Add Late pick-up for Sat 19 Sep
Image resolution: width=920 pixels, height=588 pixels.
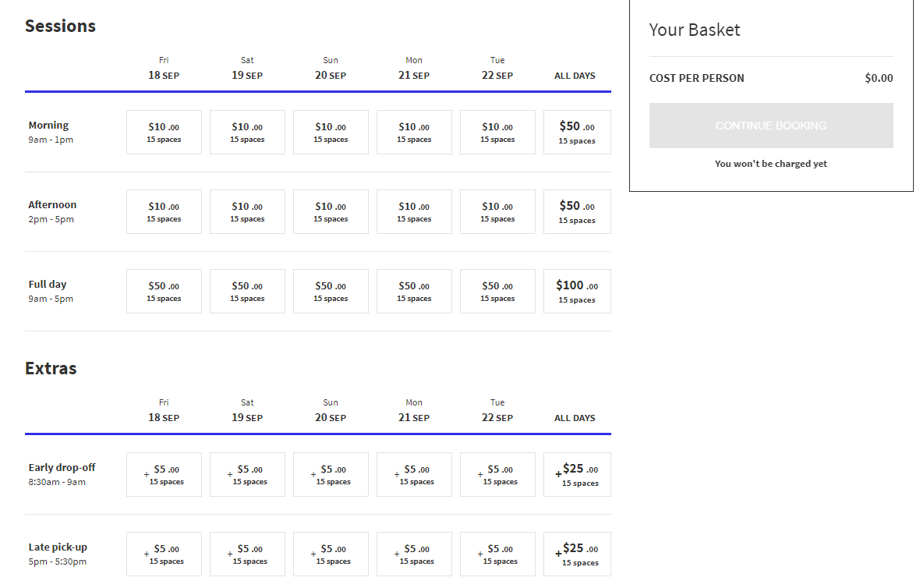(x=248, y=554)
